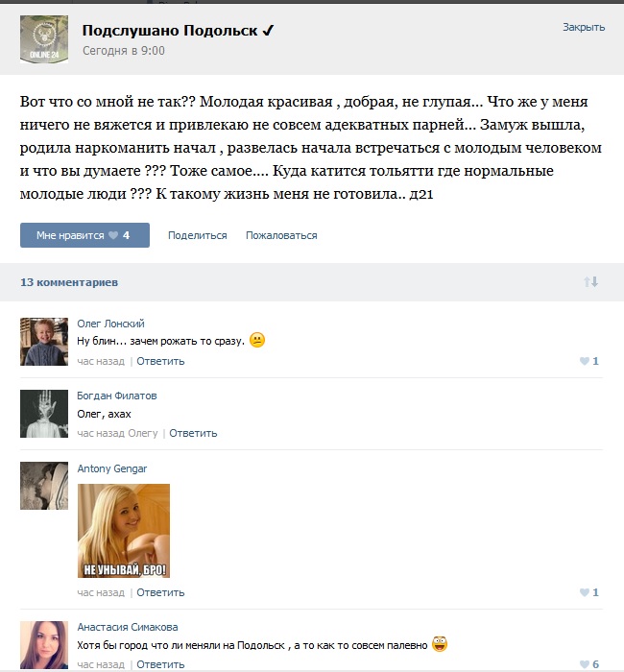
Task: Open Antony Gengar's profile avatar
Action: (x=44, y=486)
